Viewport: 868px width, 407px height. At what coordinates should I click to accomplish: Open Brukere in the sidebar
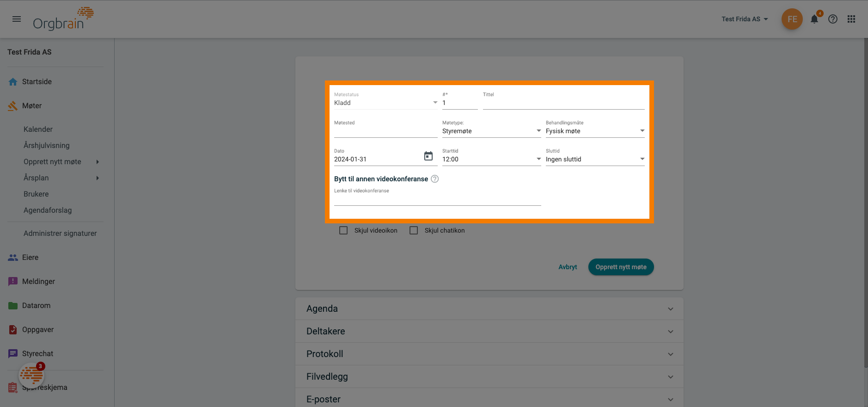pos(36,194)
